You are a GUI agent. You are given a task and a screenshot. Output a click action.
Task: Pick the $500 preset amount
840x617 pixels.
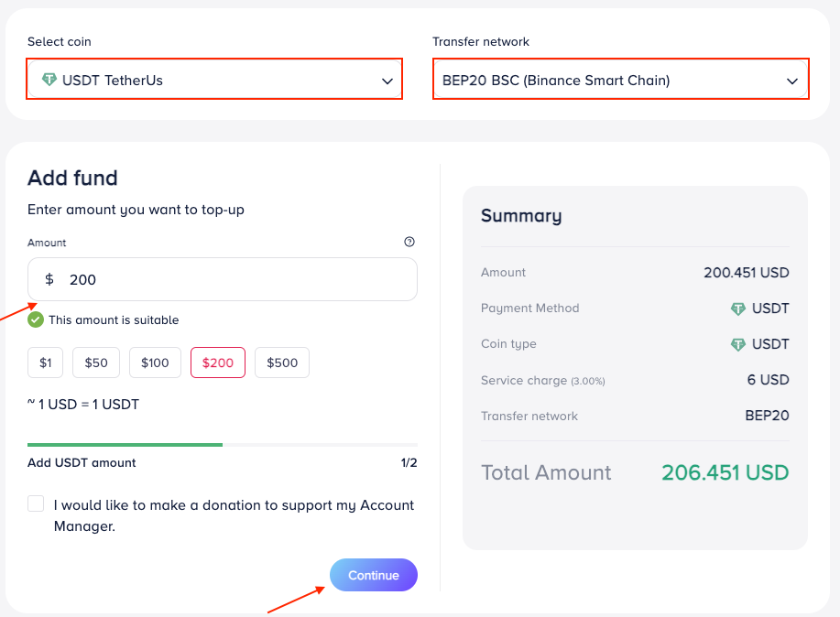[282, 363]
